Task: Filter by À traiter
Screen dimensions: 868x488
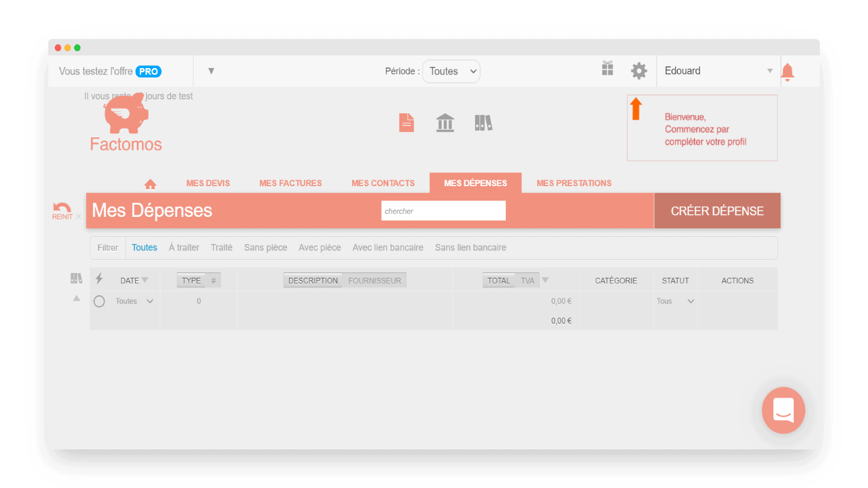Action: pos(184,248)
